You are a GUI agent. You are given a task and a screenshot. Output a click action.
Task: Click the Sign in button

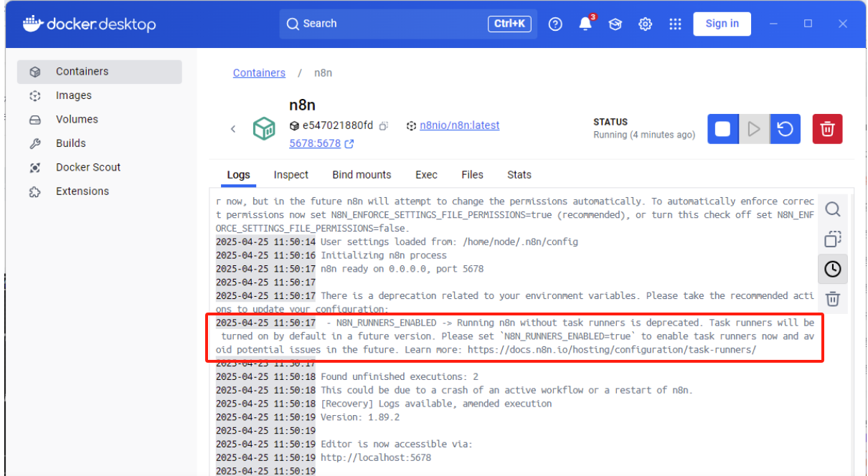tap(722, 24)
